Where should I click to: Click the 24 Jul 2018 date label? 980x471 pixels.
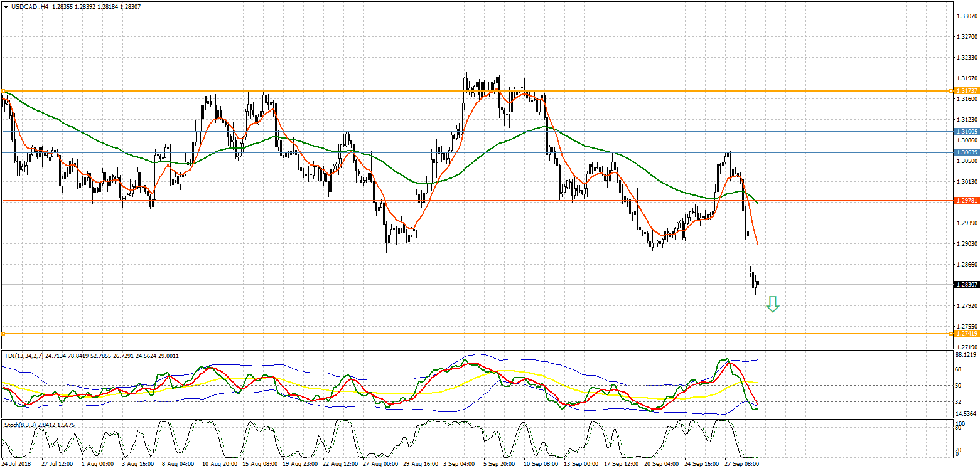tap(17, 465)
